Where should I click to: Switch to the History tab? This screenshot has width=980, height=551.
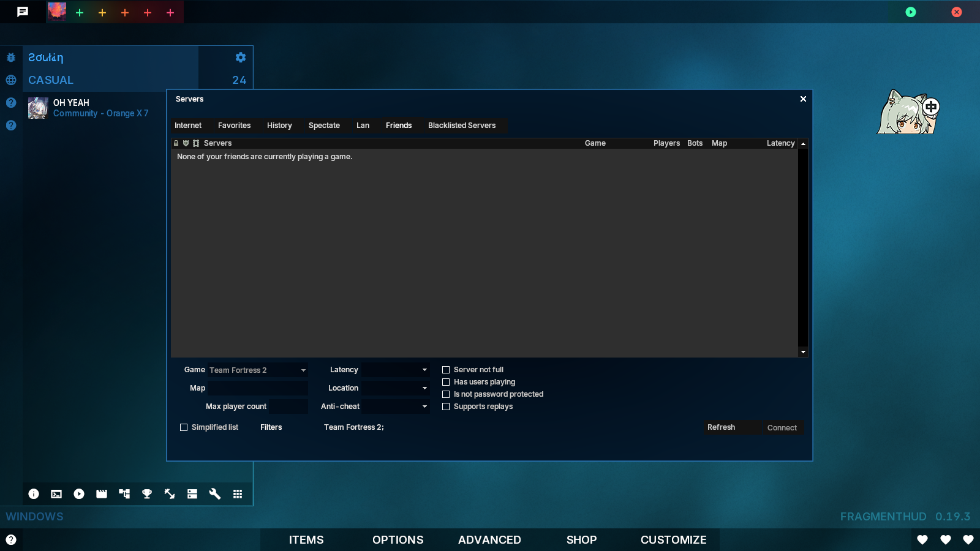point(279,126)
